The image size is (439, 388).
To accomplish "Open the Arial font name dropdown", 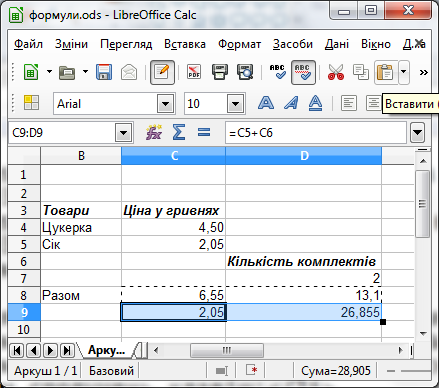I will [x=165, y=104].
